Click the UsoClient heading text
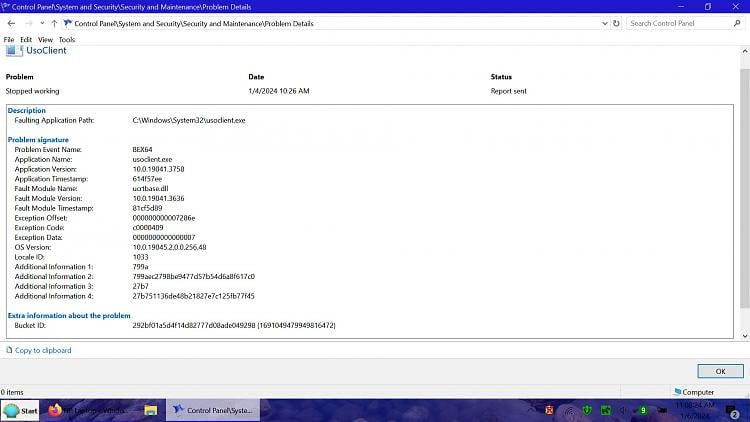Screen dimensions: 750x422 46,51
